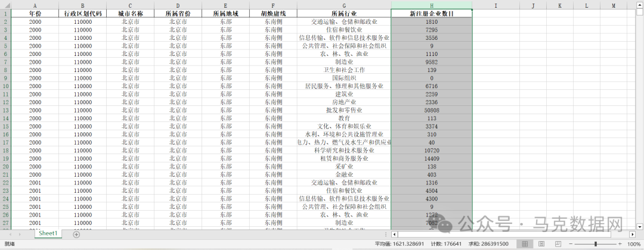
Task: Zoom out using the minus icon
Action: (x=571, y=244)
